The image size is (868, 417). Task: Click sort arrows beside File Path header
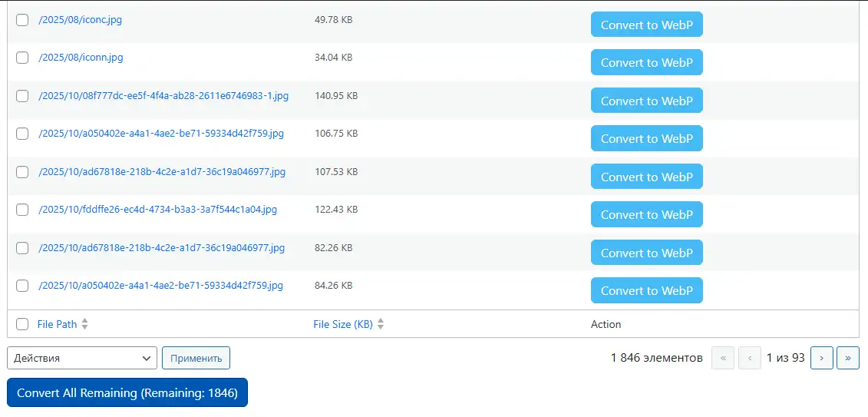(x=85, y=324)
